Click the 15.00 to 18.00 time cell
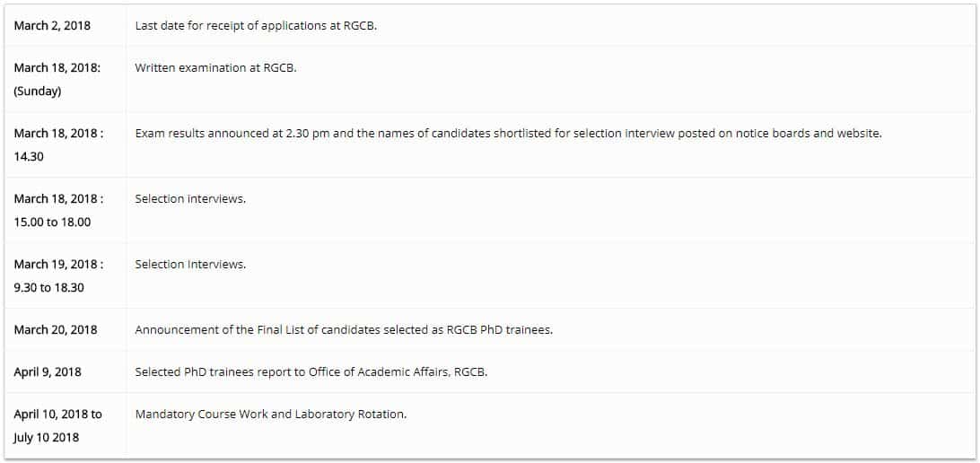 pyautogui.click(x=52, y=222)
